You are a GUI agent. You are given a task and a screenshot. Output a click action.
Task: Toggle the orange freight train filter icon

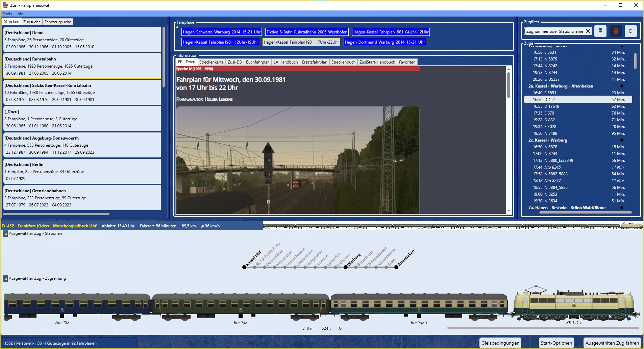pos(615,31)
